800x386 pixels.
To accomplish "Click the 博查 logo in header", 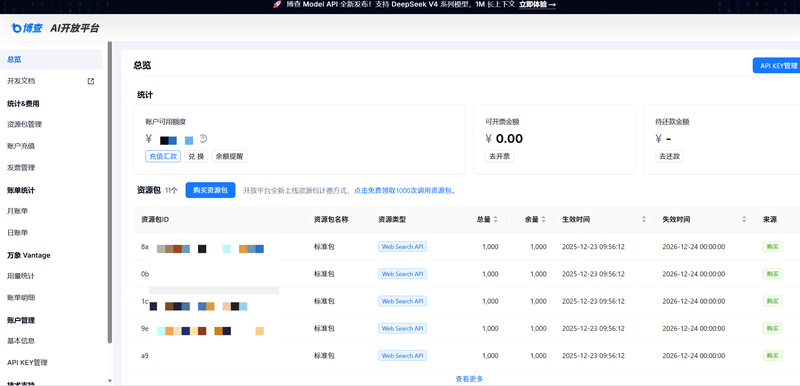I will [x=27, y=28].
